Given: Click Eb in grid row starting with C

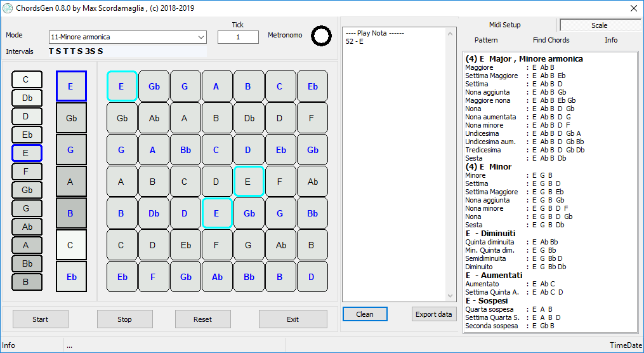Looking at the screenshot, I should [185, 245].
